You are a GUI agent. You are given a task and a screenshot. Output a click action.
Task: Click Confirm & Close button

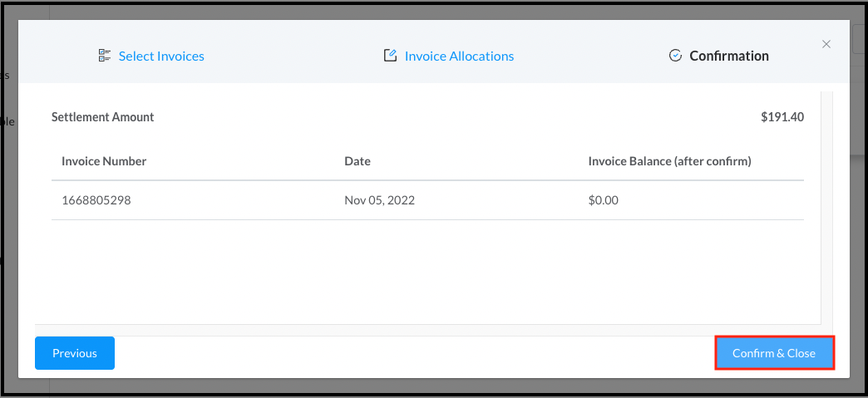(x=774, y=353)
